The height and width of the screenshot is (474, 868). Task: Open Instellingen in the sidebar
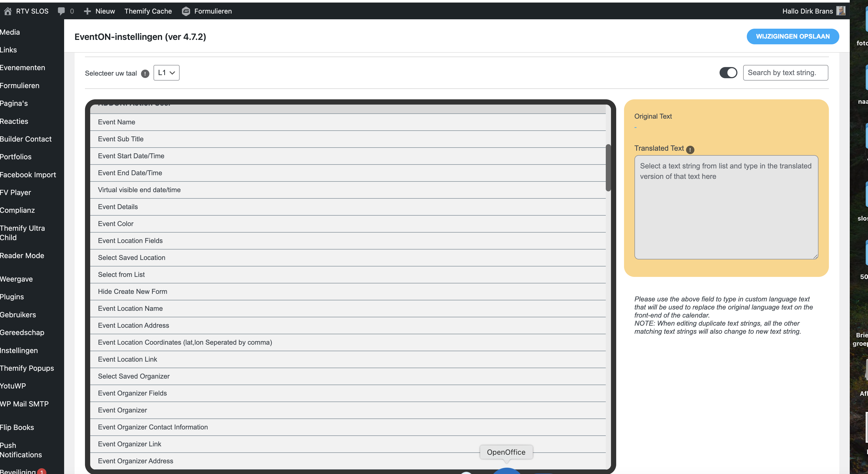tap(19, 351)
